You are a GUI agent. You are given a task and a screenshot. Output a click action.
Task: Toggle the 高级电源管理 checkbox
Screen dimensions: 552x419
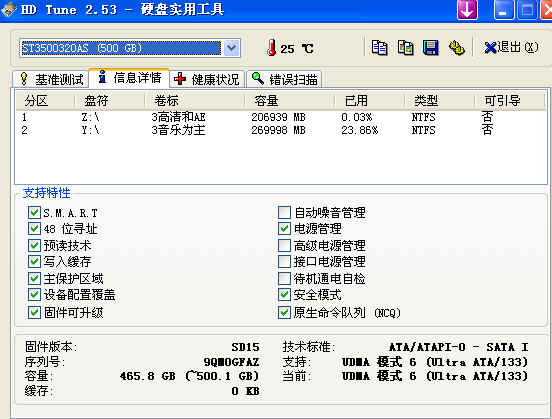(x=284, y=245)
